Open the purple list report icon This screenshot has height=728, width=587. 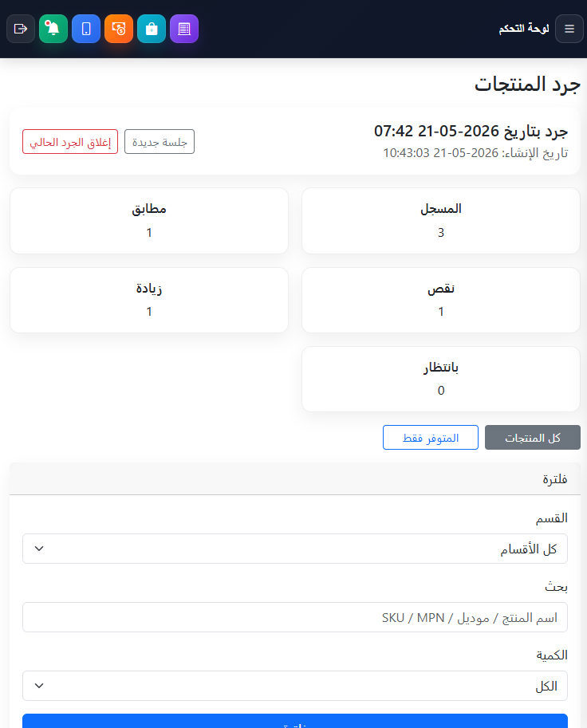[184, 29]
